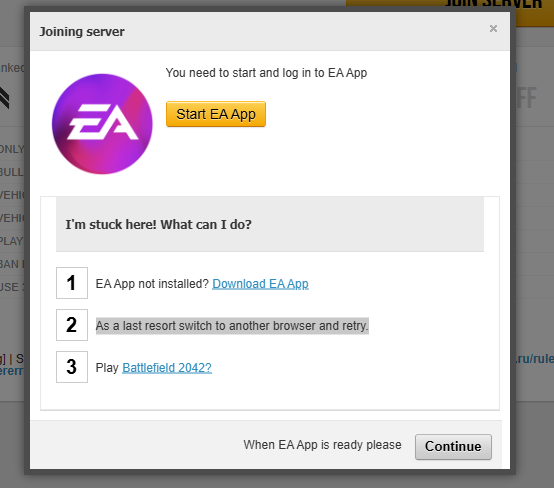Click "EA App not installed?" text
The width and height of the screenshot is (554, 488).
(x=152, y=284)
